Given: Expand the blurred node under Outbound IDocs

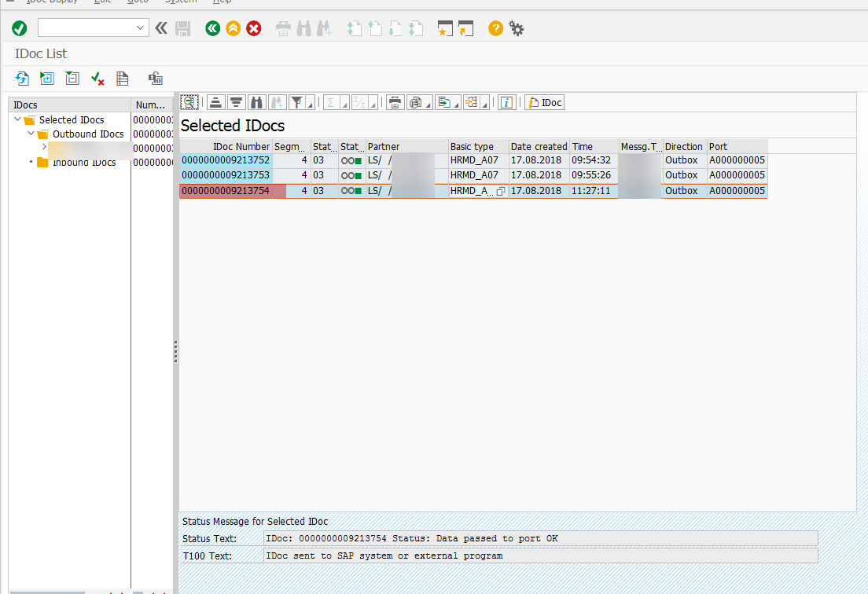Looking at the screenshot, I should click(44, 147).
